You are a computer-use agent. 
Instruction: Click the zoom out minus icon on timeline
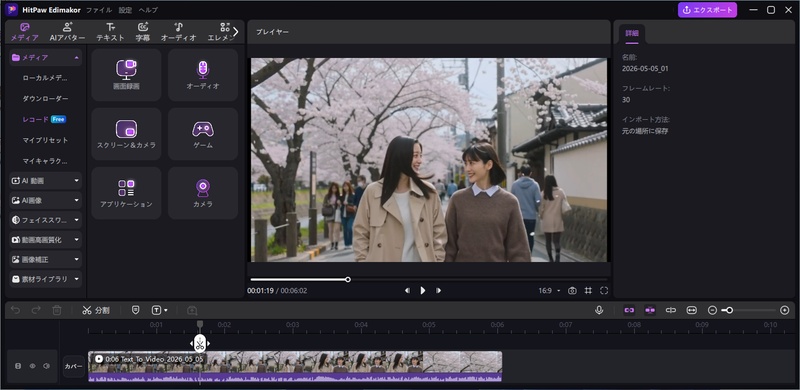(713, 310)
